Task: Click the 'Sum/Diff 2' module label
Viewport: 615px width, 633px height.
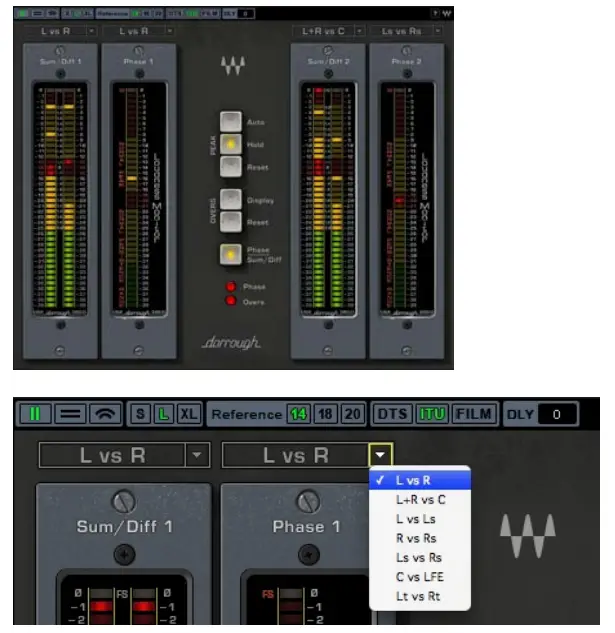Action: tap(328, 61)
